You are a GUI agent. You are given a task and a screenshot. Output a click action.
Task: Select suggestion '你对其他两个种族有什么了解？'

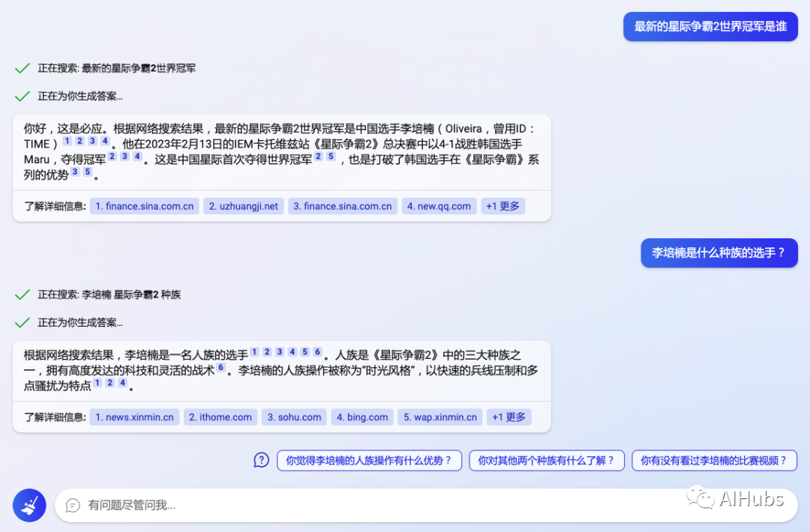[x=547, y=460]
